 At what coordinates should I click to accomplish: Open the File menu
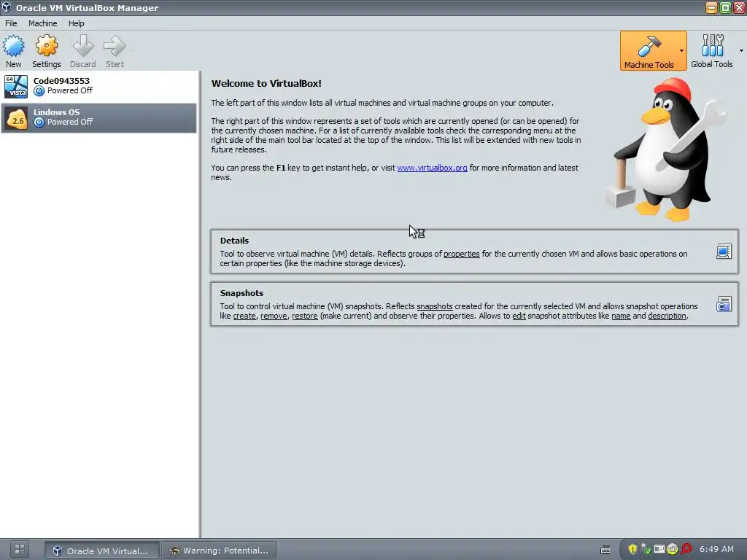(x=11, y=23)
